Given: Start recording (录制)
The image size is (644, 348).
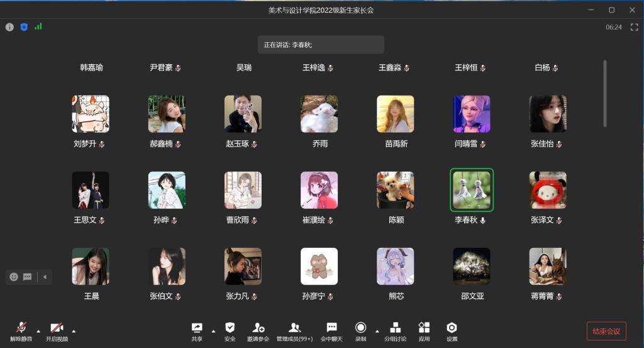Looking at the screenshot, I should tap(360, 332).
